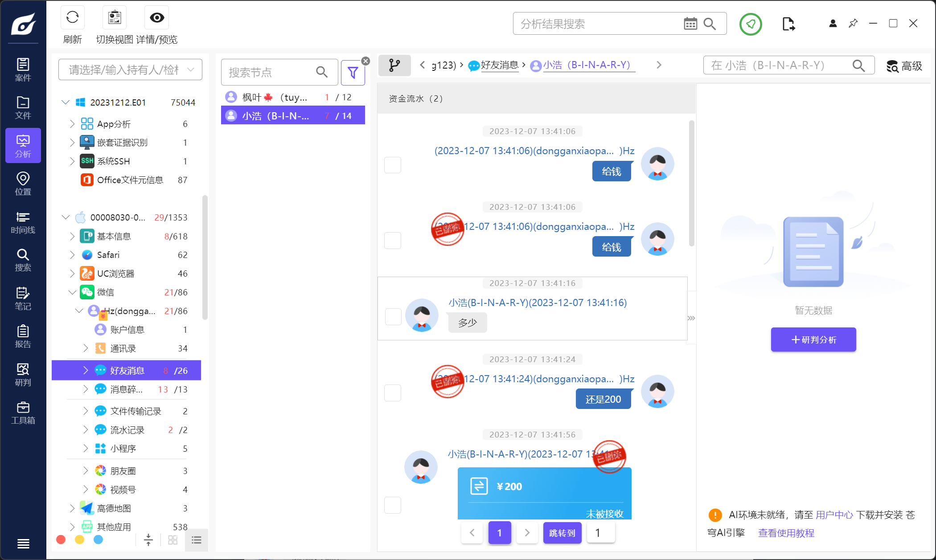Expand the Safari tree node
Image resolution: width=936 pixels, height=560 pixels.
[72, 255]
